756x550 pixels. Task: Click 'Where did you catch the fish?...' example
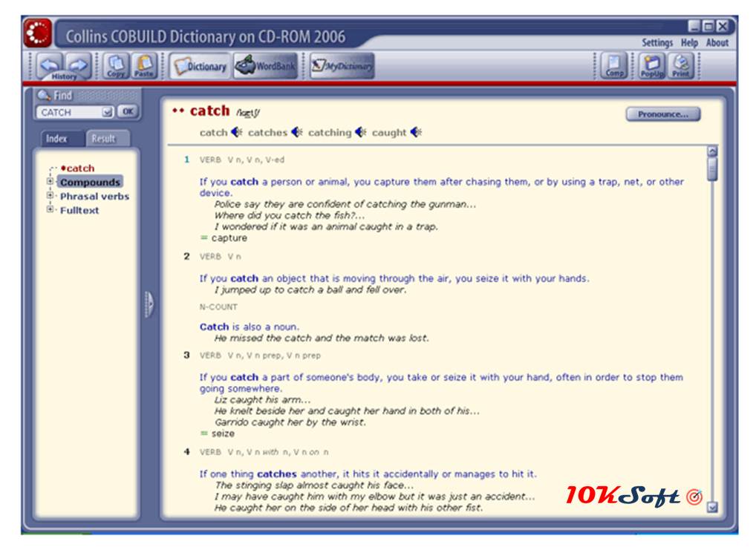[290, 215]
